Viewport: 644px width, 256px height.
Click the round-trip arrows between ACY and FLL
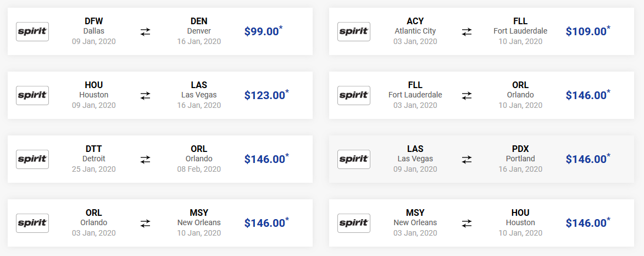pyautogui.click(x=467, y=32)
